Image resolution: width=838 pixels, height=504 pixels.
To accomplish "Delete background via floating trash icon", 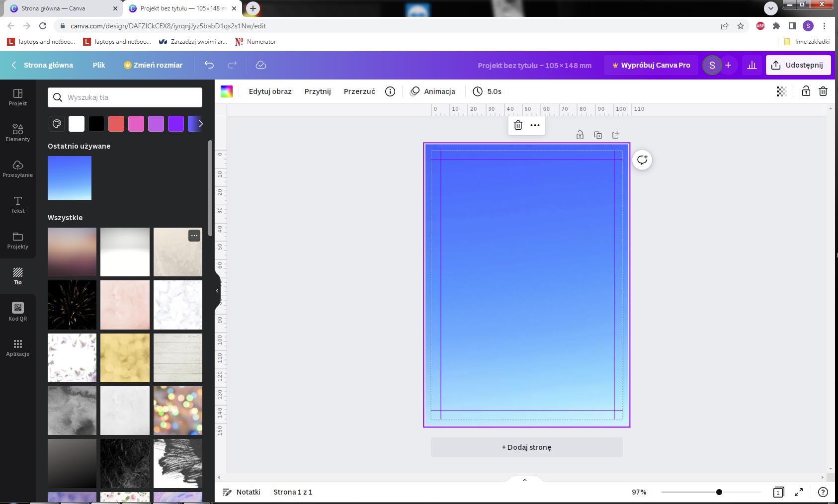I will click(518, 125).
